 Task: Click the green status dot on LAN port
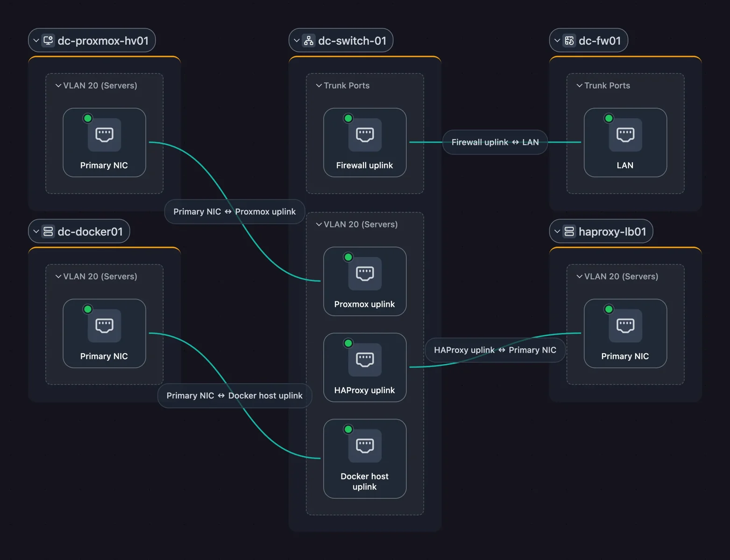[609, 118]
